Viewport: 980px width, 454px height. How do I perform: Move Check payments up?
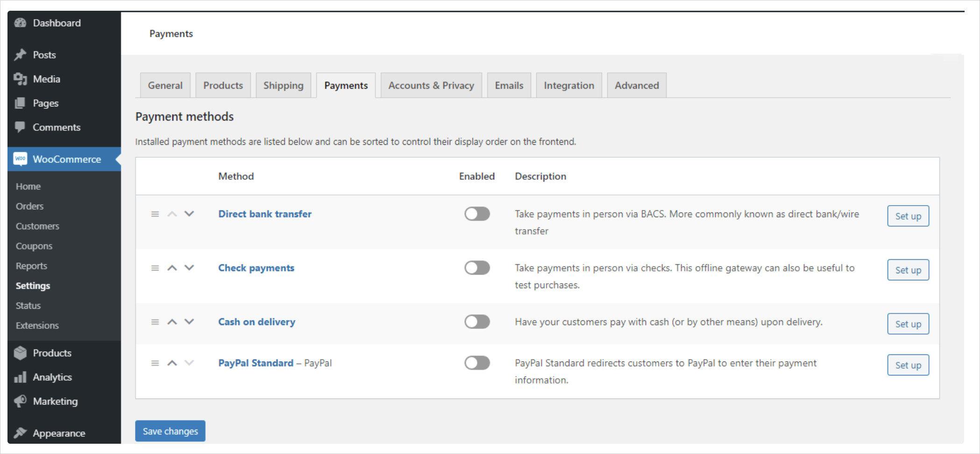pyautogui.click(x=172, y=268)
